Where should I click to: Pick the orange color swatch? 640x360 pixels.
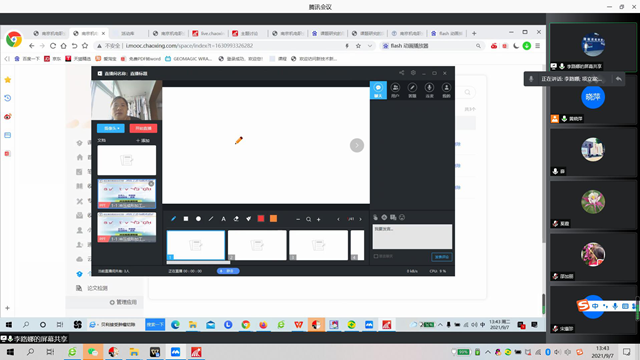273,219
